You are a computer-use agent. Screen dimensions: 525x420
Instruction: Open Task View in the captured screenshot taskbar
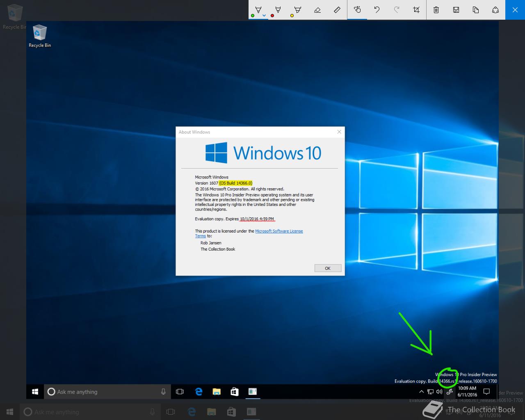coord(180,392)
